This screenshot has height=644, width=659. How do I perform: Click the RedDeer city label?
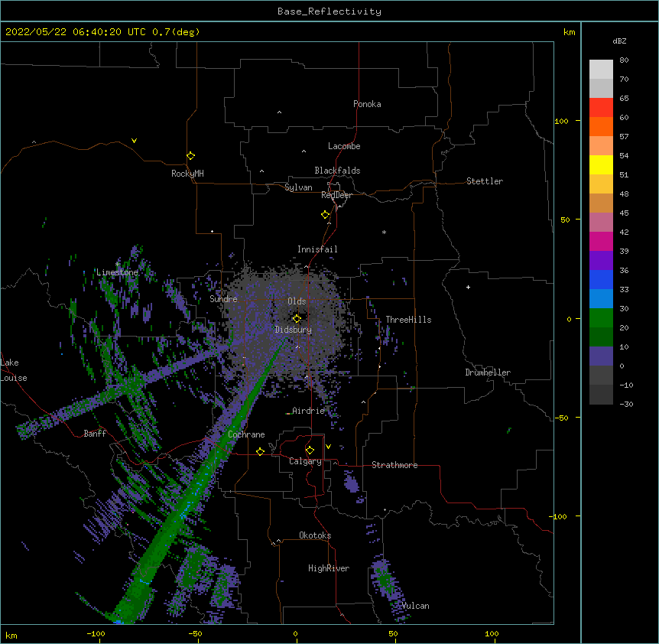click(x=336, y=195)
